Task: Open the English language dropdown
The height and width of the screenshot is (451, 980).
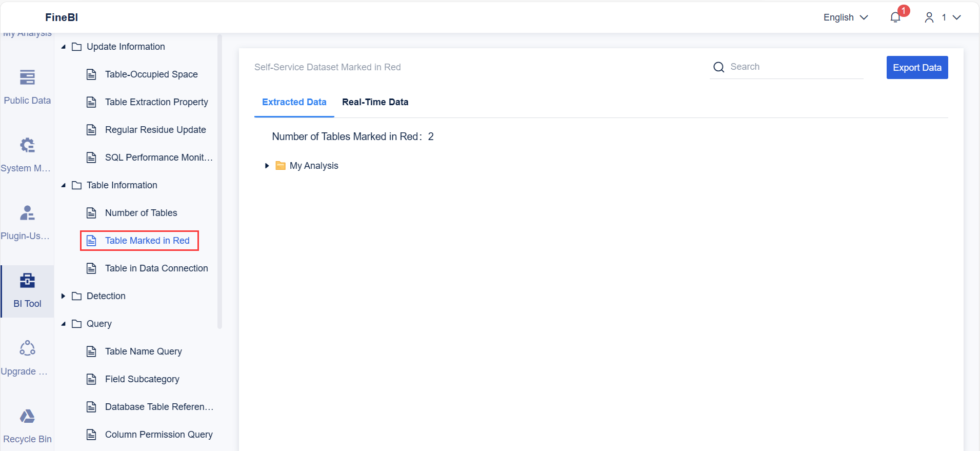Action: tap(846, 17)
